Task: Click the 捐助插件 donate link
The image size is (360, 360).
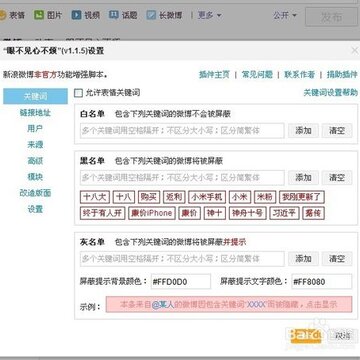Action: pyautogui.click(x=342, y=75)
